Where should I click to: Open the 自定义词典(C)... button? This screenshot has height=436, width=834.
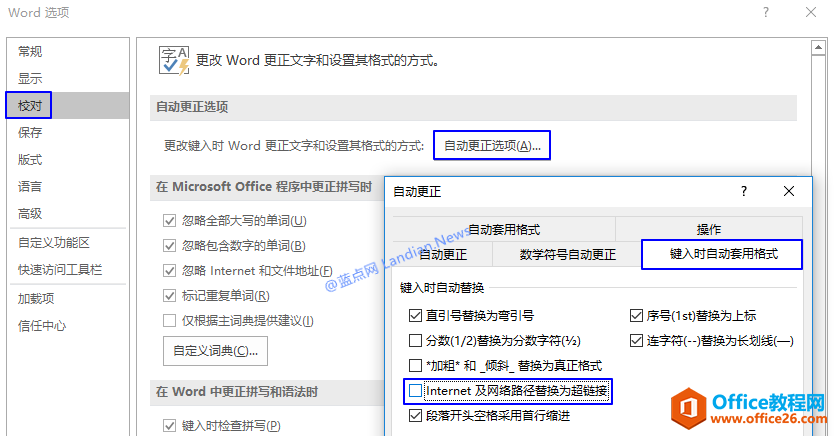pyautogui.click(x=215, y=351)
